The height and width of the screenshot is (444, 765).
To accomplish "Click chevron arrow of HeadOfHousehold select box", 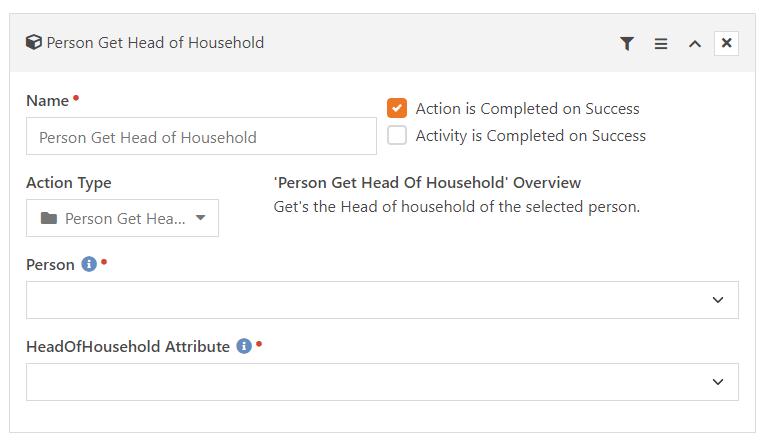I will coord(718,382).
